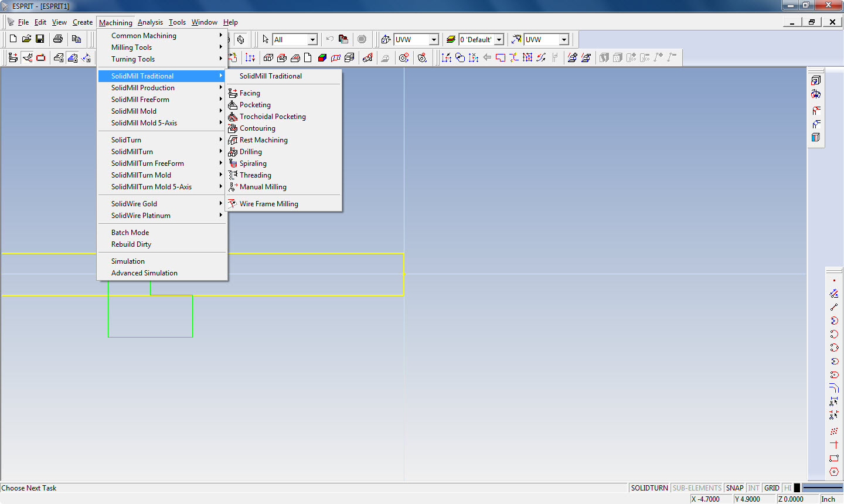
Task: Click the Save floppy disk icon
Action: click(x=40, y=39)
